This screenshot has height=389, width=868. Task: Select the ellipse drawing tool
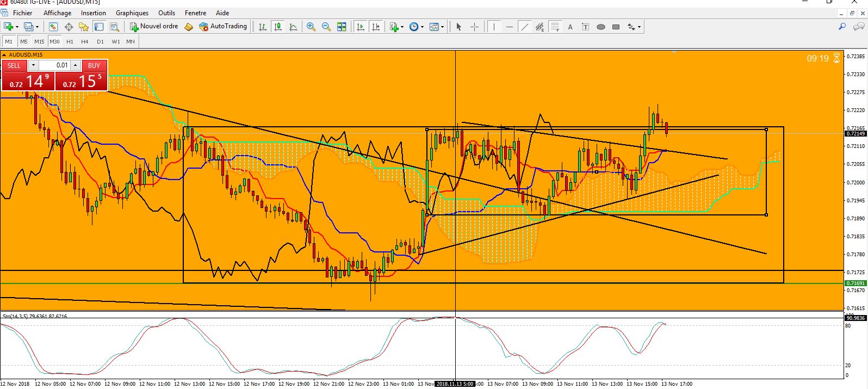[x=601, y=27]
